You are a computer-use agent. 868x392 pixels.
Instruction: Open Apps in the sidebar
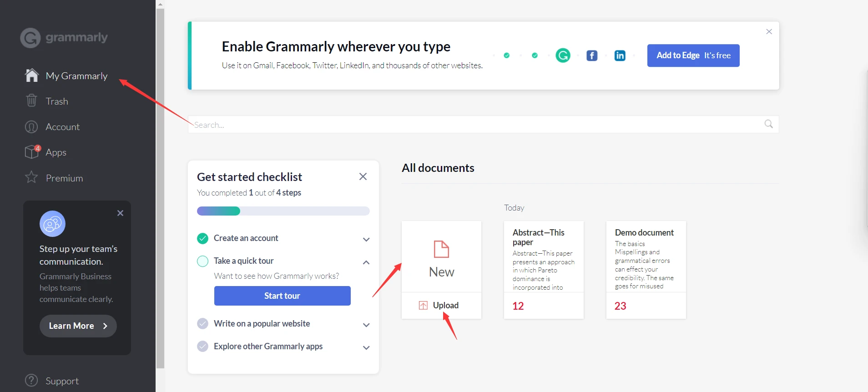coord(56,153)
